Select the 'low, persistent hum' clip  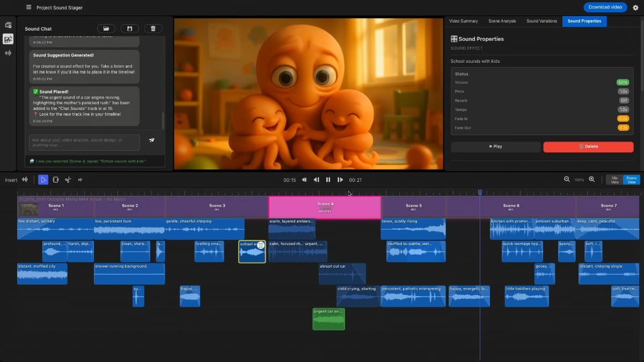click(129, 228)
